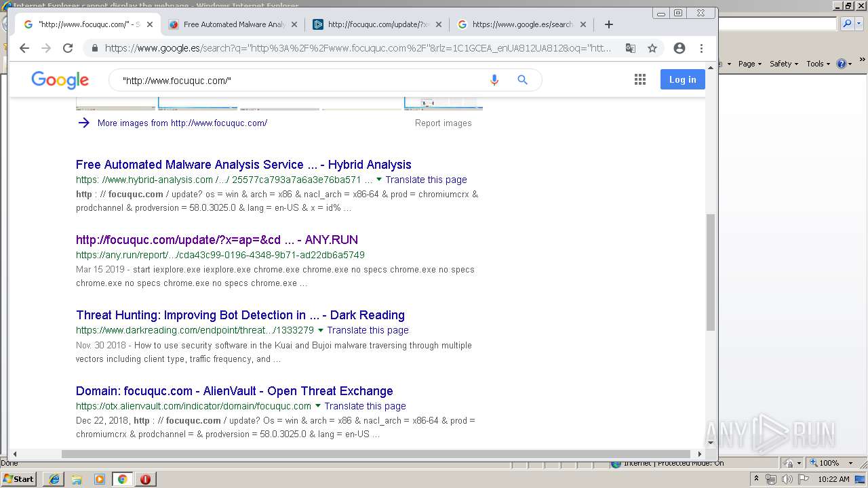Screen dimensions: 868x488
Task: Open Free Automated Malware Analysis Service result
Action: (x=243, y=165)
